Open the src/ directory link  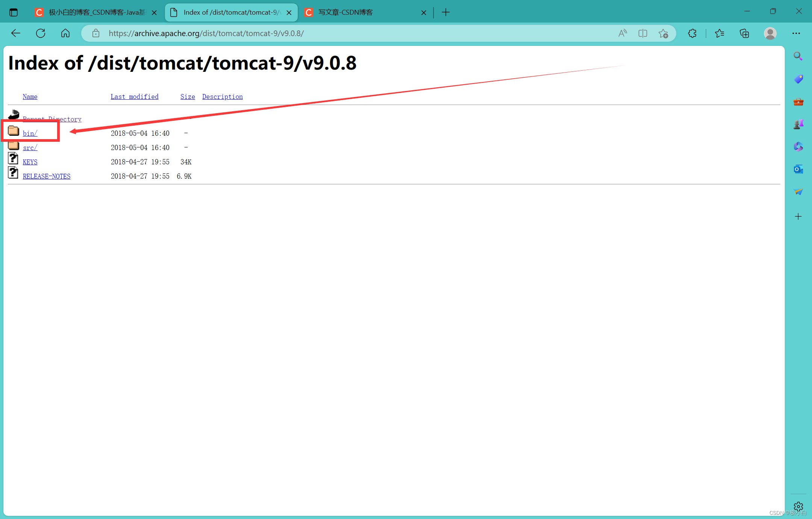30,148
